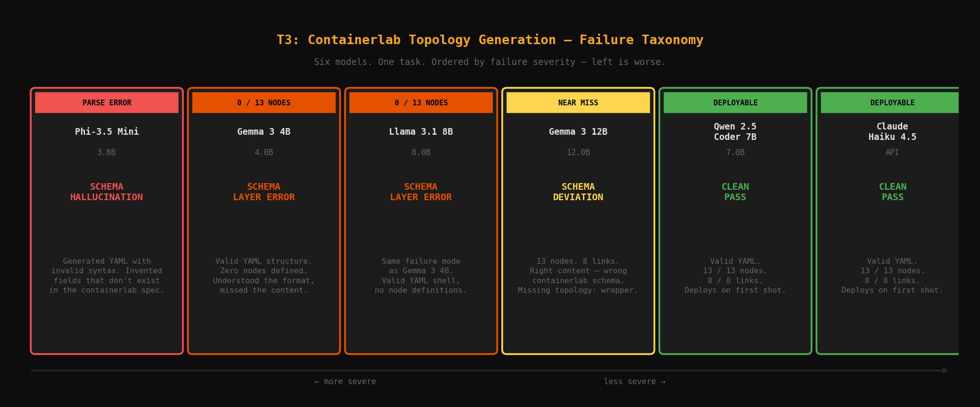Click the "SCHEMA DEVIATION" label
The height and width of the screenshot is (407, 980).
pos(578,192)
